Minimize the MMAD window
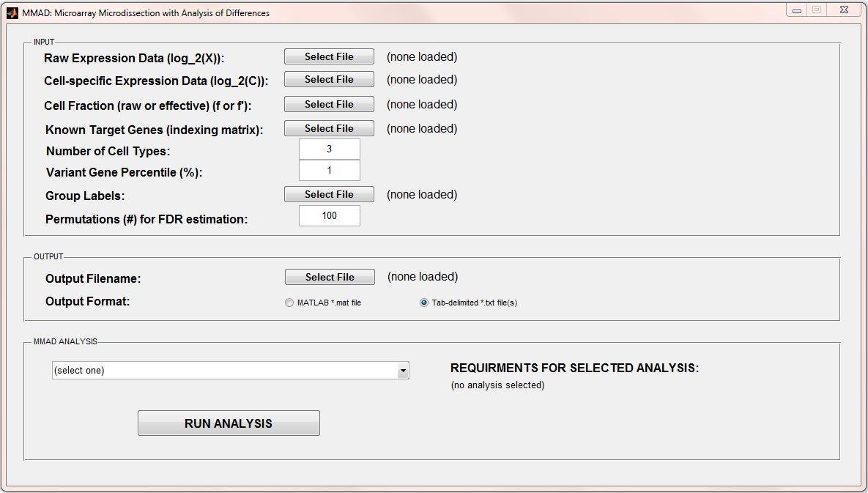Viewport: 868px width, 493px height. 796,10
